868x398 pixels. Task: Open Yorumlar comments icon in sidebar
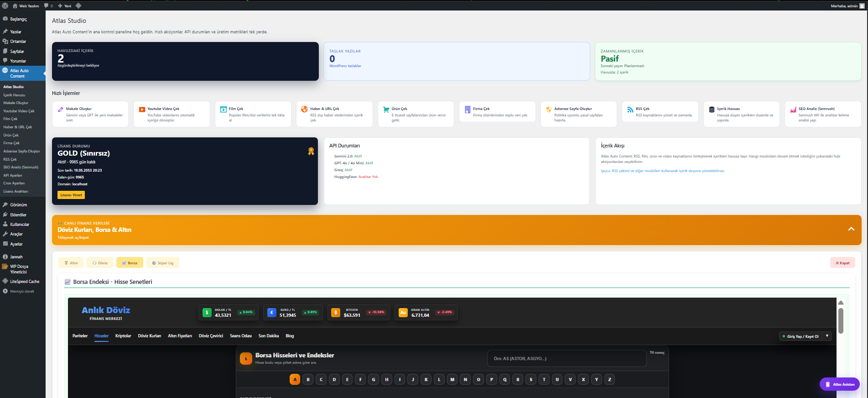5,61
